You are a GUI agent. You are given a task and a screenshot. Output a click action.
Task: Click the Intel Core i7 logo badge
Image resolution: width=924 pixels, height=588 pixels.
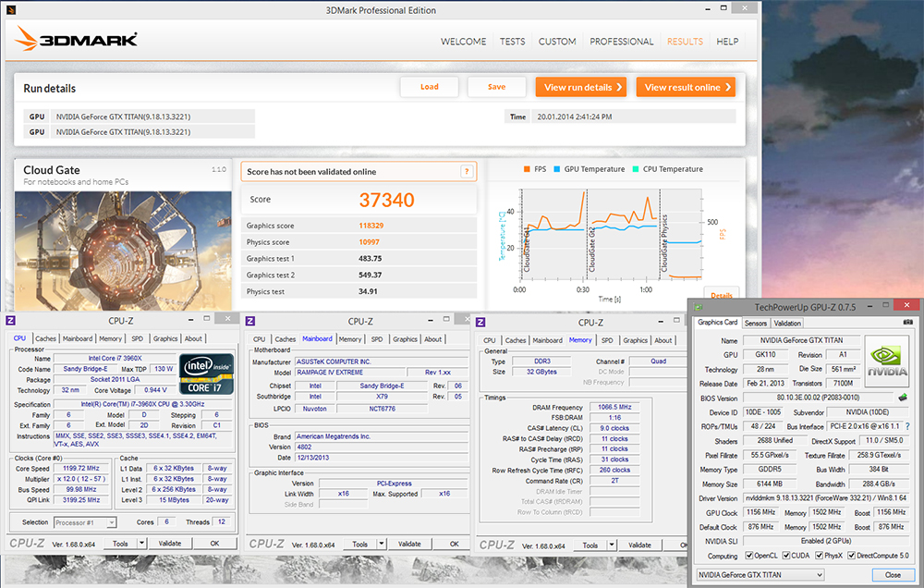tap(206, 374)
